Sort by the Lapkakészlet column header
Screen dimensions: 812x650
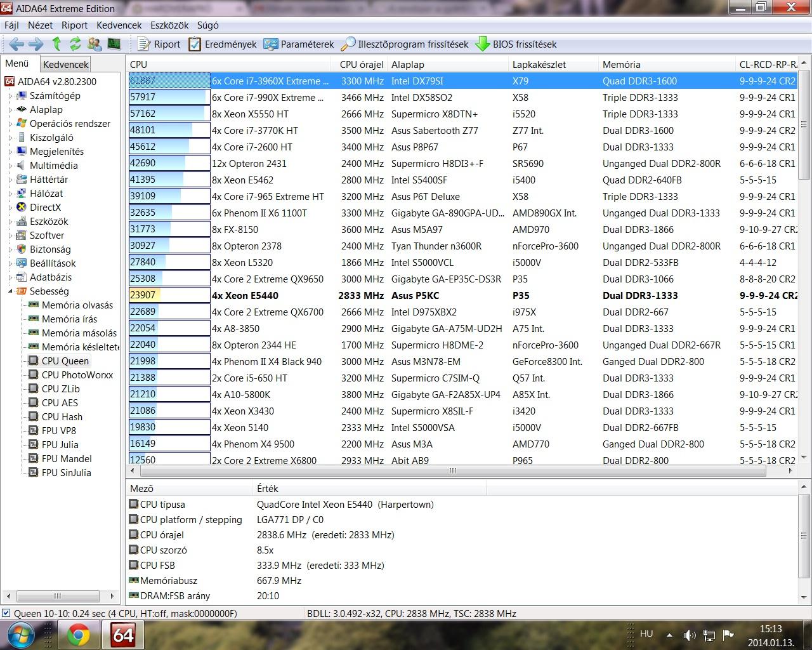pyautogui.click(x=553, y=64)
